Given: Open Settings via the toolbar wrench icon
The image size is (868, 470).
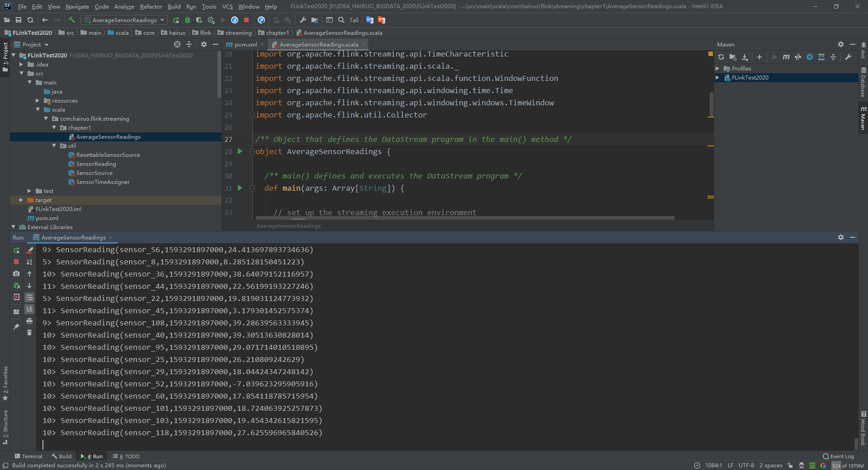Looking at the screenshot, I should [303, 20].
